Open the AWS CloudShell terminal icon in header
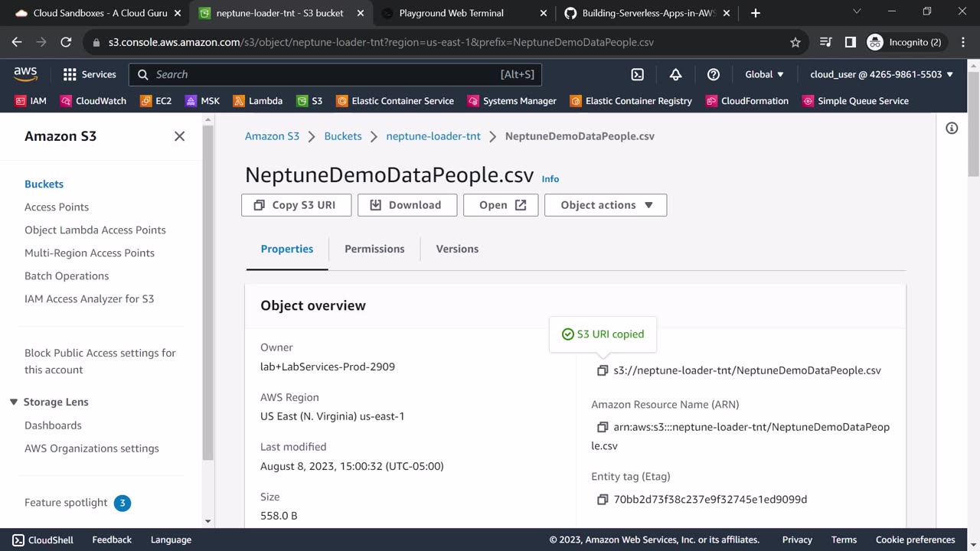 click(x=637, y=74)
